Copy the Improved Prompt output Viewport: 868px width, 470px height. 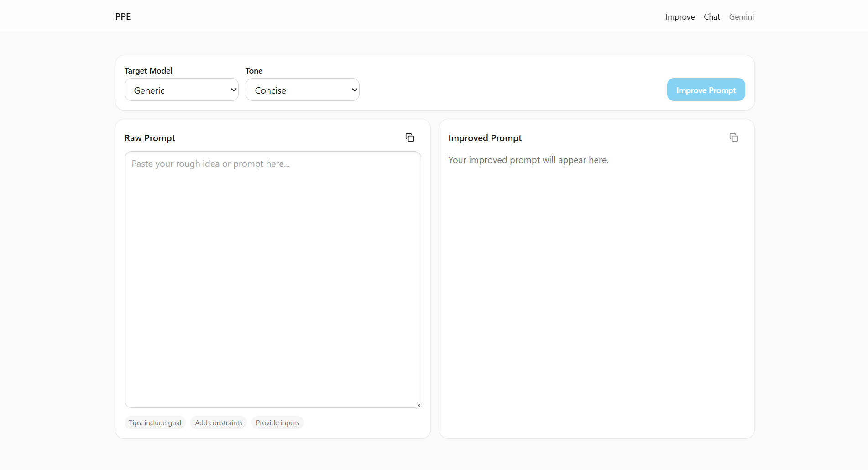733,137
